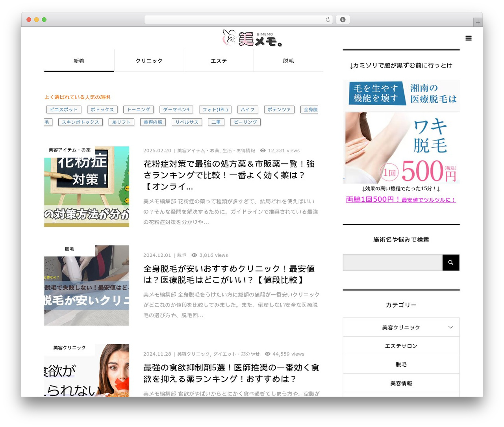This screenshot has height=427, width=504.
Task: Click the search magnifier button
Action: pyautogui.click(x=451, y=262)
